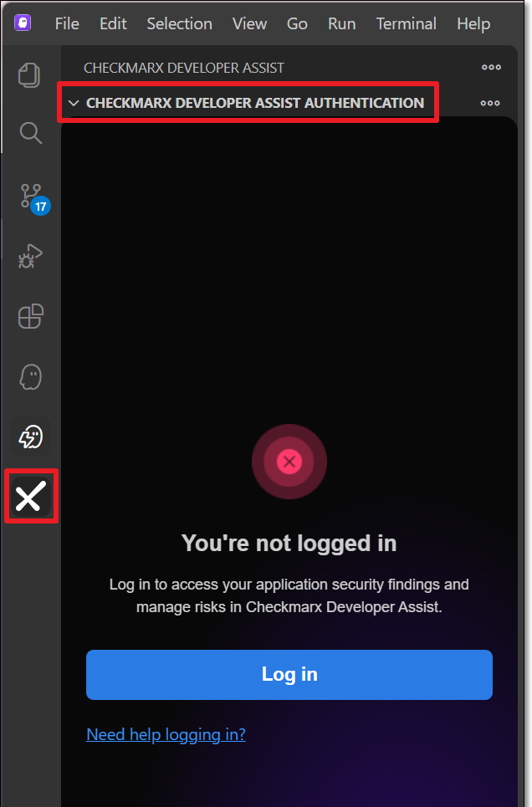This screenshot has width=532, height=807.
Task: Open Source Control with 17 badge
Action: click(x=33, y=199)
